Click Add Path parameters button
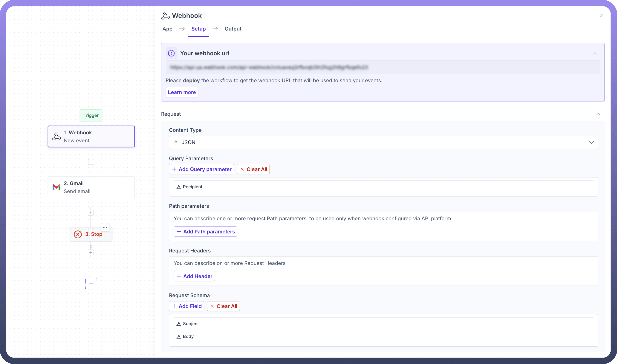 coord(205,232)
